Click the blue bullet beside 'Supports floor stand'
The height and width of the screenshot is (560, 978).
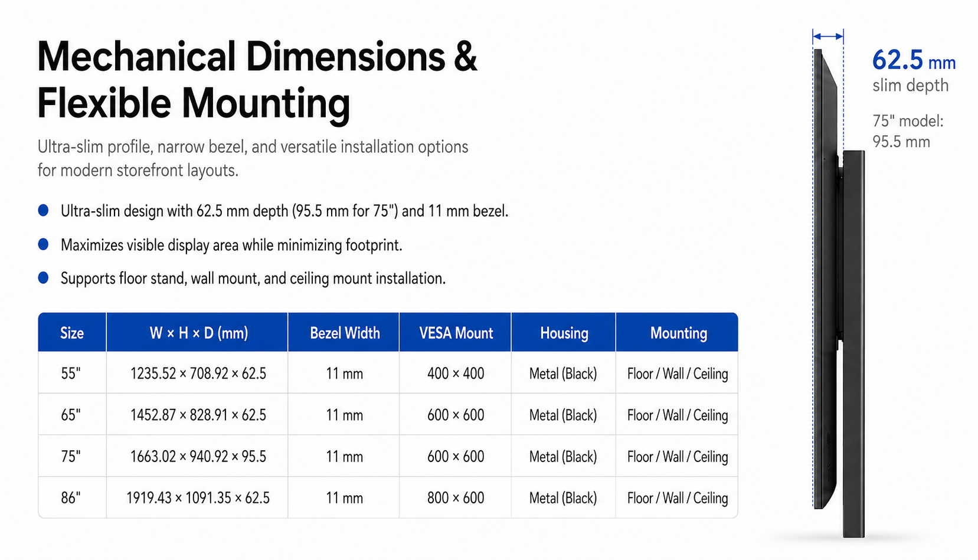pos(43,277)
